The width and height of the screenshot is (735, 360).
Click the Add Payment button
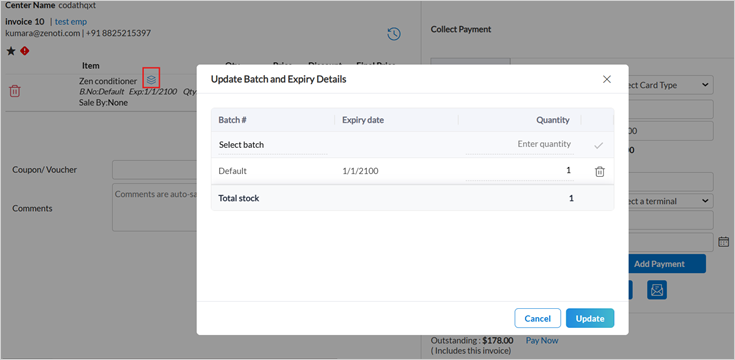pos(659,264)
